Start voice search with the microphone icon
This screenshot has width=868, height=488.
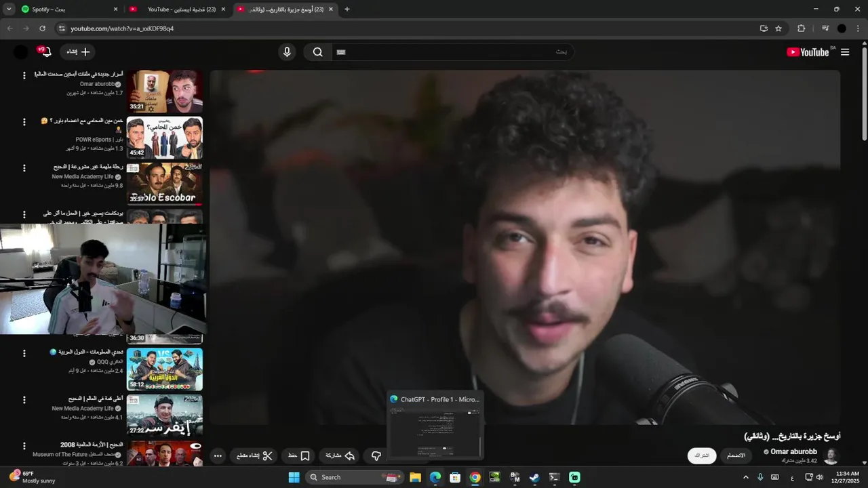[x=287, y=52]
